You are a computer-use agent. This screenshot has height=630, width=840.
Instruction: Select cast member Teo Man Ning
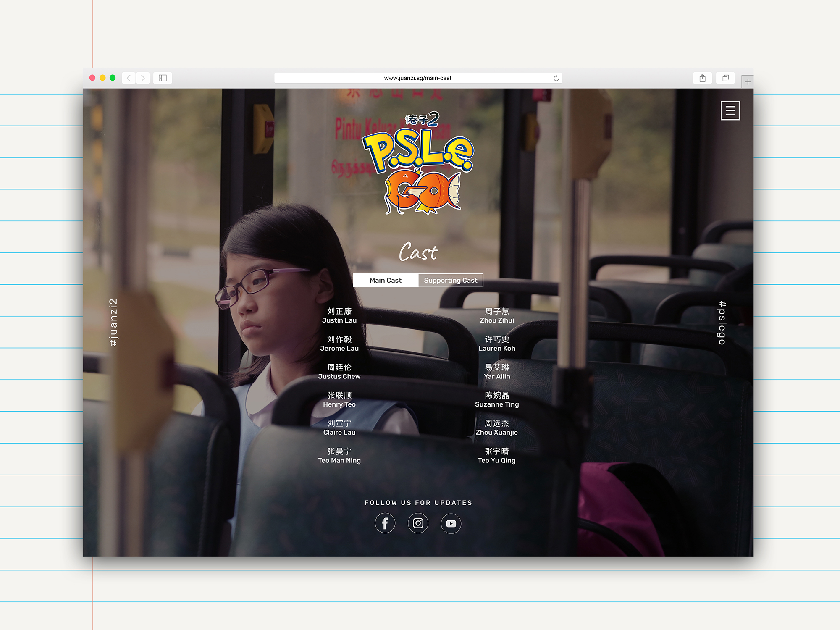pos(339,456)
